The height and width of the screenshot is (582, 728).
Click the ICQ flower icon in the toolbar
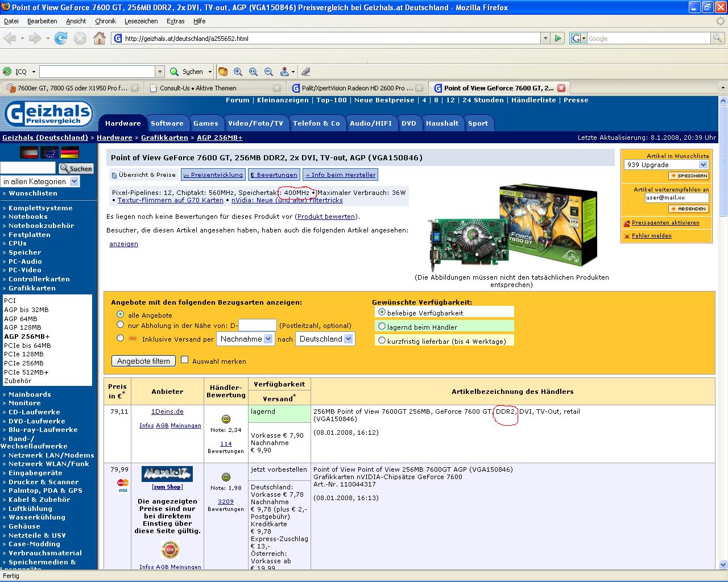[x=7, y=72]
